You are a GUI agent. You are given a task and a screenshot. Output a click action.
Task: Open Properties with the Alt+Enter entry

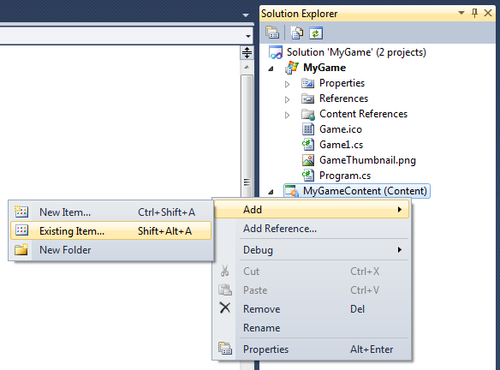pyautogui.click(x=312, y=349)
